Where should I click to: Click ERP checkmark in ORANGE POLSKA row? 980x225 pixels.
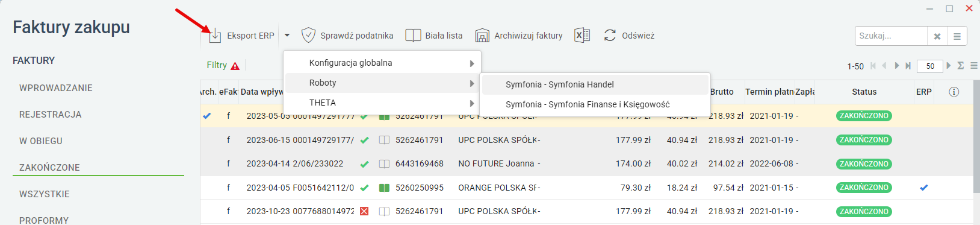[924, 188]
